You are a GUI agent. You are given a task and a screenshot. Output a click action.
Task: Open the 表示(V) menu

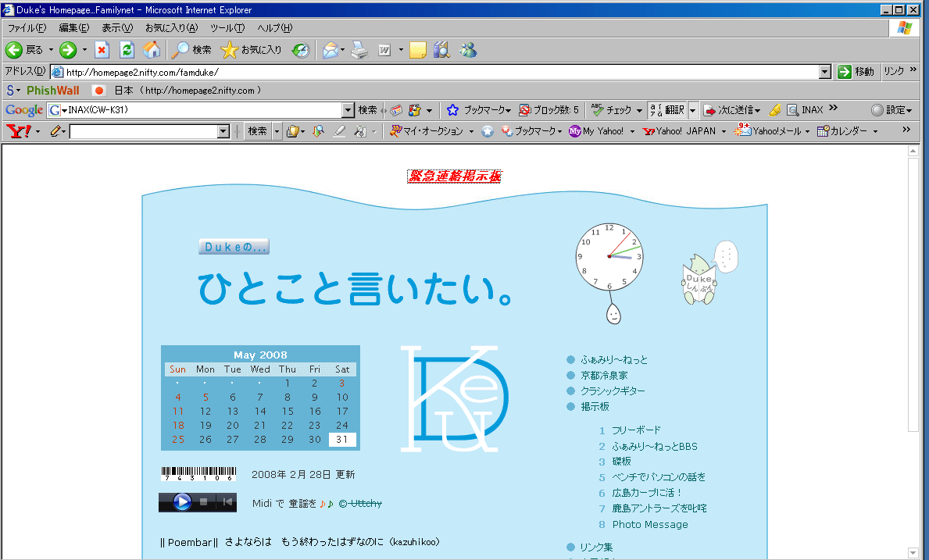click(x=116, y=28)
